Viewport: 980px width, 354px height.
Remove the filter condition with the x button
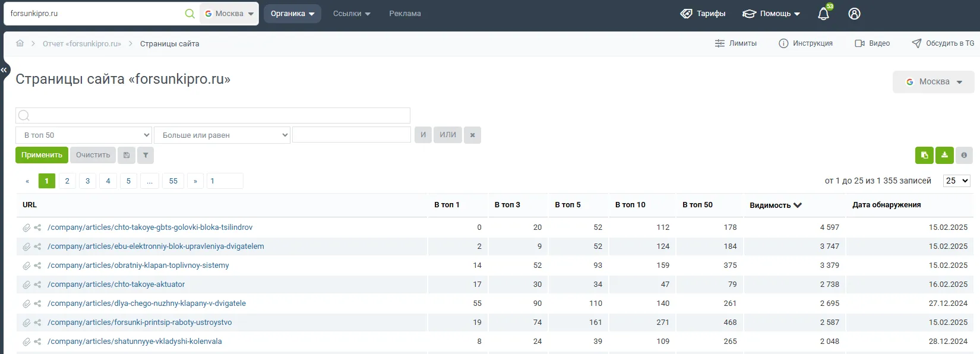point(472,135)
